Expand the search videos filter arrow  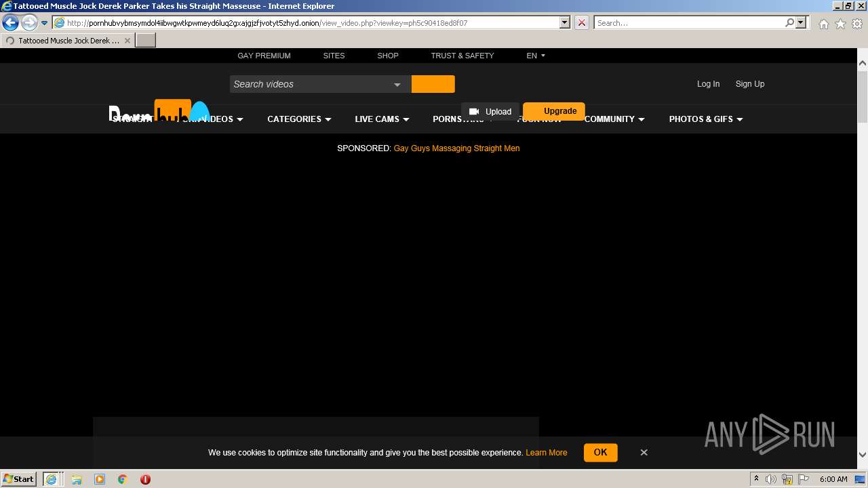tap(397, 85)
